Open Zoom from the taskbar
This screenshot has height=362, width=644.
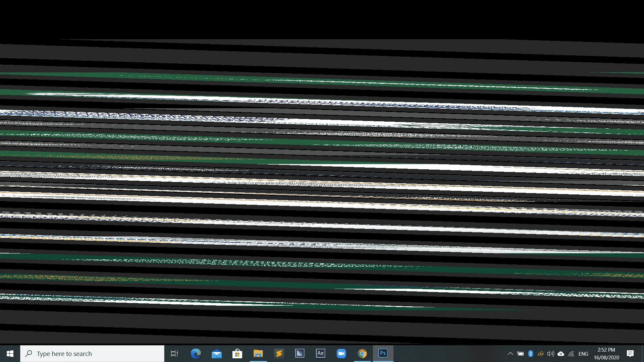(341, 354)
